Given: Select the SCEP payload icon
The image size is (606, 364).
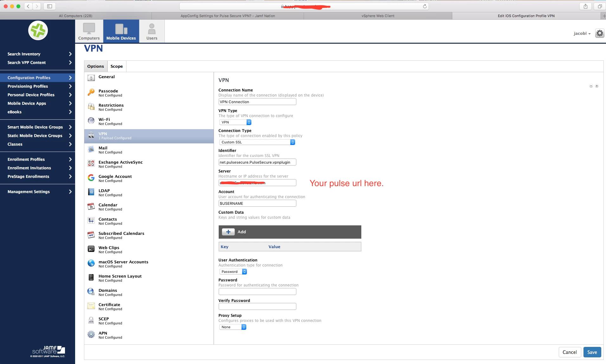Looking at the screenshot, I should (91, 320).
